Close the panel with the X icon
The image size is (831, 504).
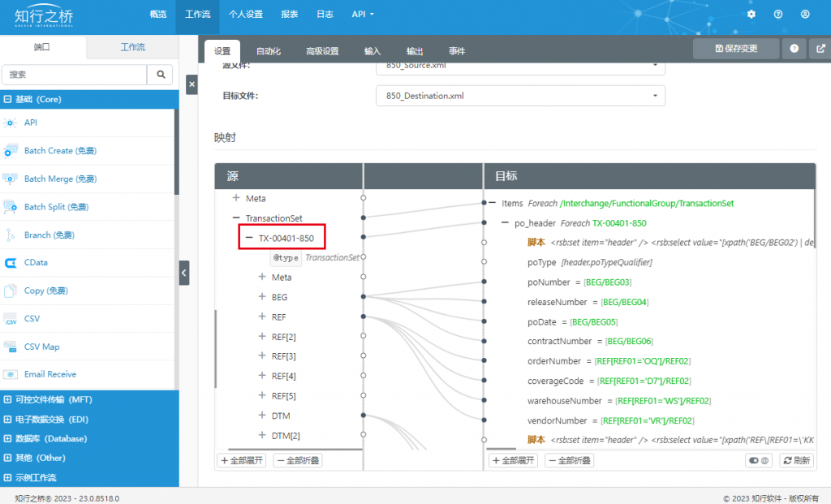pyautogui.click(x=192, y=84)
